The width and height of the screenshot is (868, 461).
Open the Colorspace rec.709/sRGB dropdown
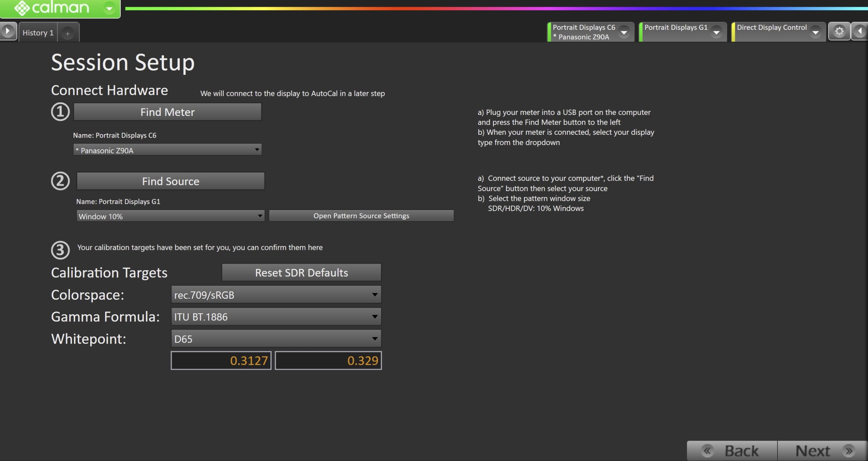pos(276,294)
